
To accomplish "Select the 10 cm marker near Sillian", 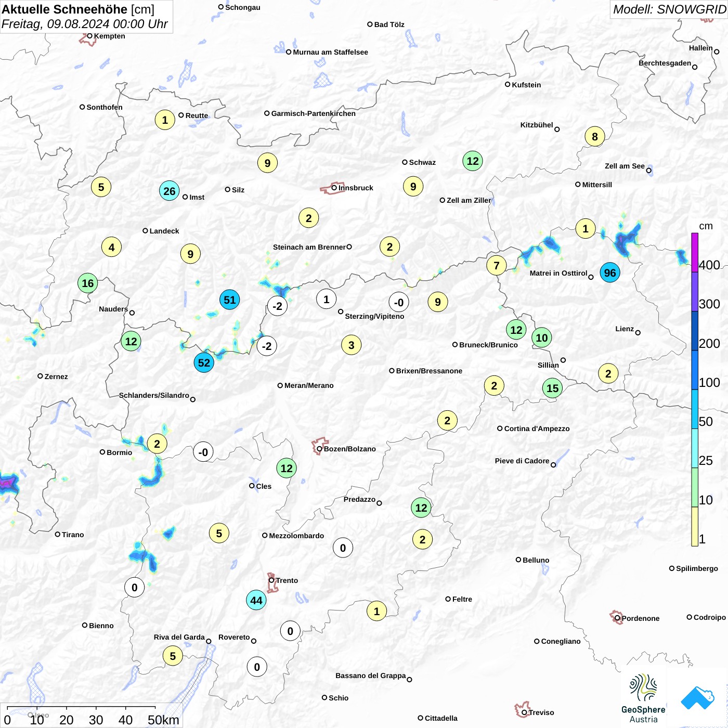I will pyautogui.click(x=542, y=337).
